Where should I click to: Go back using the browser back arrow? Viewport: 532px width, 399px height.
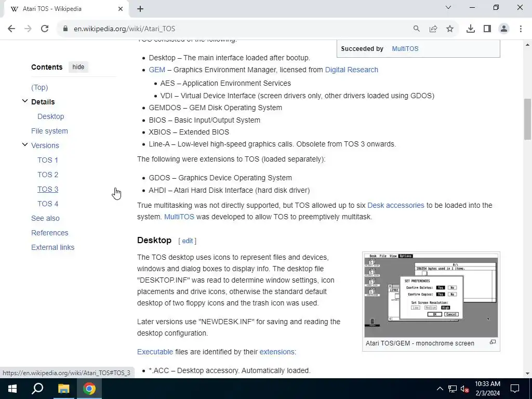(11, 29)
